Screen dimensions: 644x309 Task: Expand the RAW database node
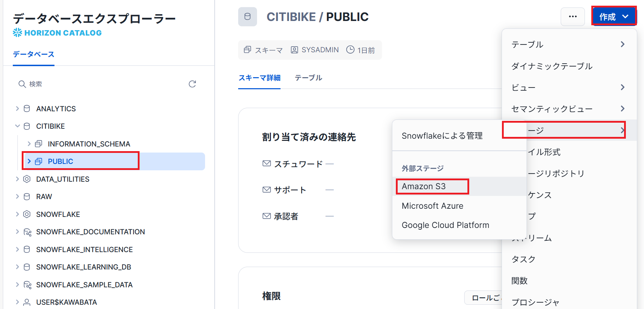pyautogui.click(x=17, y=197)
